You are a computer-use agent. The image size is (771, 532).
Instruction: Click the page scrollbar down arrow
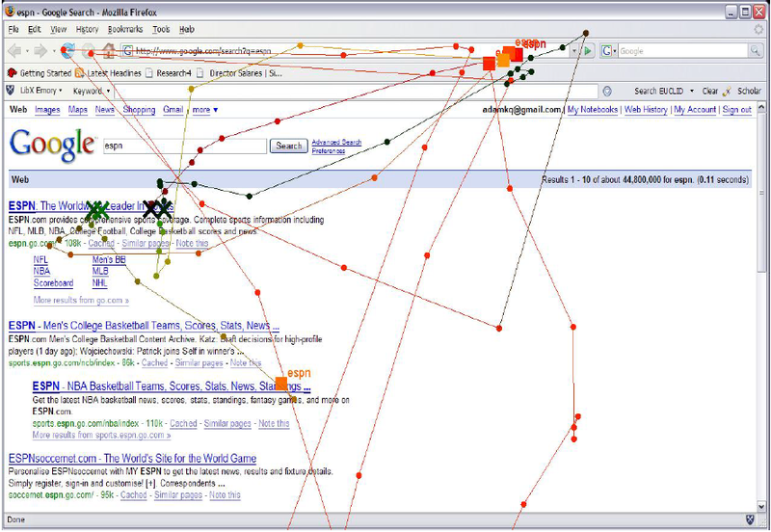click(x=761, y=506)
